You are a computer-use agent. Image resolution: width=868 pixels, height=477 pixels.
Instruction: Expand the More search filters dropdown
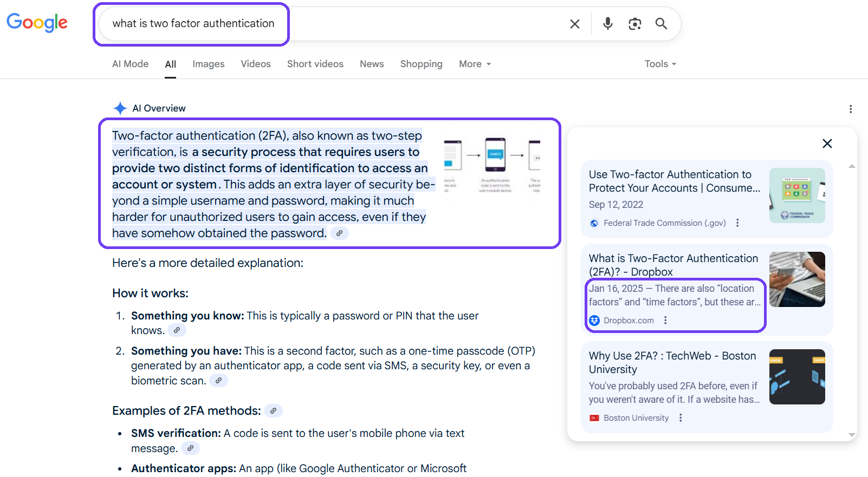(475, 64)
